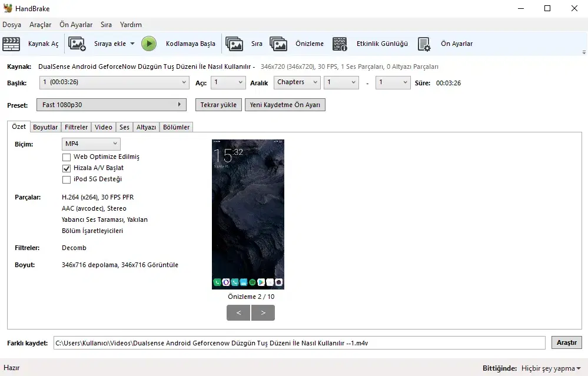Click the H.264 (x264), 30 FPS PFR text
The width and height of the screenshot is (588, 376).
point(98,197)
